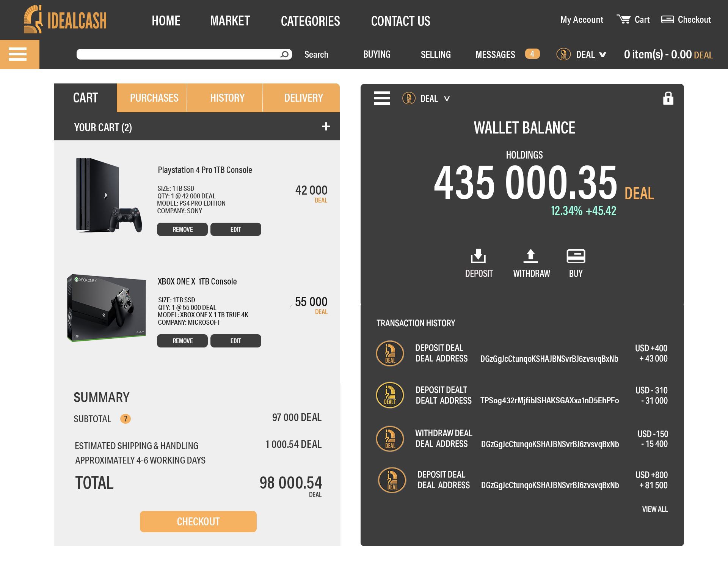
Task: Select the CART tab
Action: pyautogui.click(x=86, y=98)
